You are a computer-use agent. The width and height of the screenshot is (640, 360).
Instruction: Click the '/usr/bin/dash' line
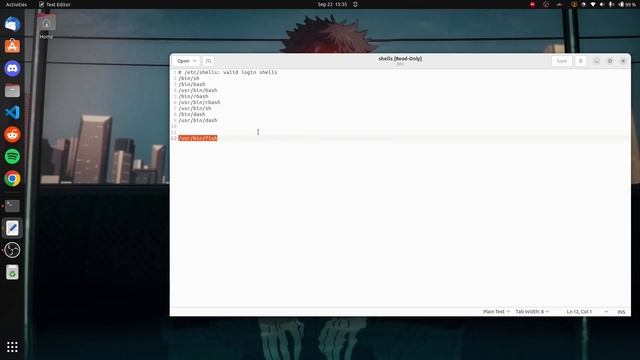(198, 120)
